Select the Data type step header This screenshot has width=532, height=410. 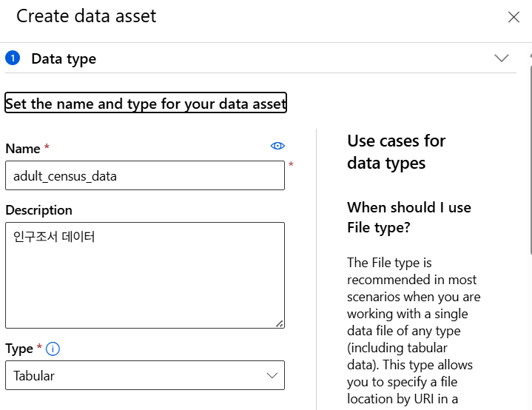[x=64, y=59]
